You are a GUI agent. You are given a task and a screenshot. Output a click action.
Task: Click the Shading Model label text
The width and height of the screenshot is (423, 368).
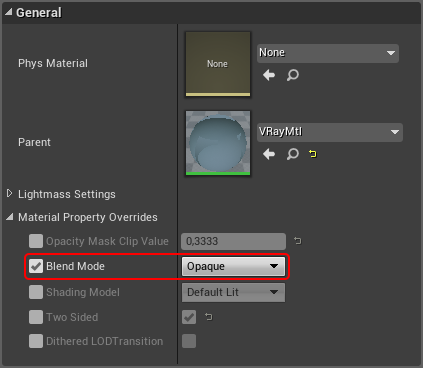[83, 292]
